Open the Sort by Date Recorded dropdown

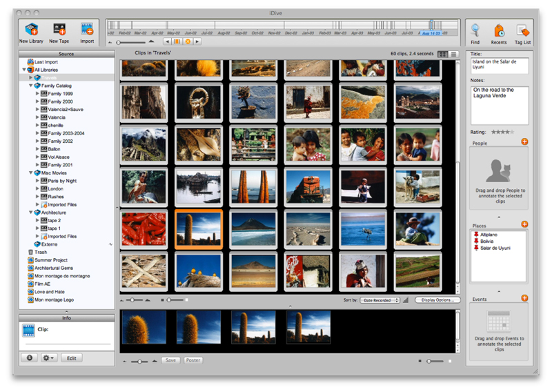coord(380,300)
